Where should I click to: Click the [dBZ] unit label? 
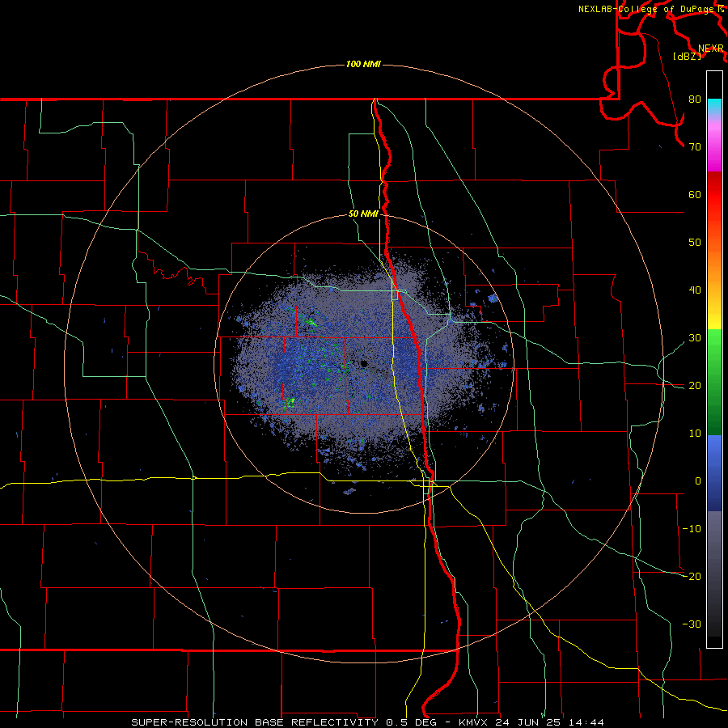[687, 57]
